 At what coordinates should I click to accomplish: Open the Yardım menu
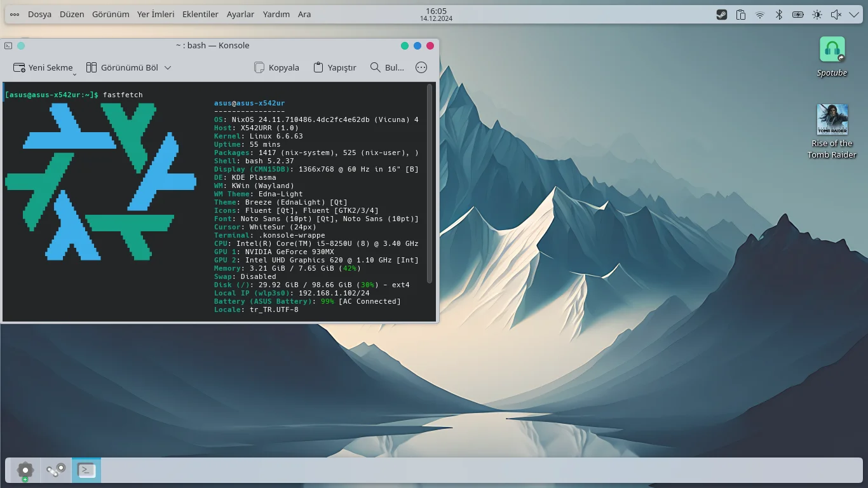(276, 15)
